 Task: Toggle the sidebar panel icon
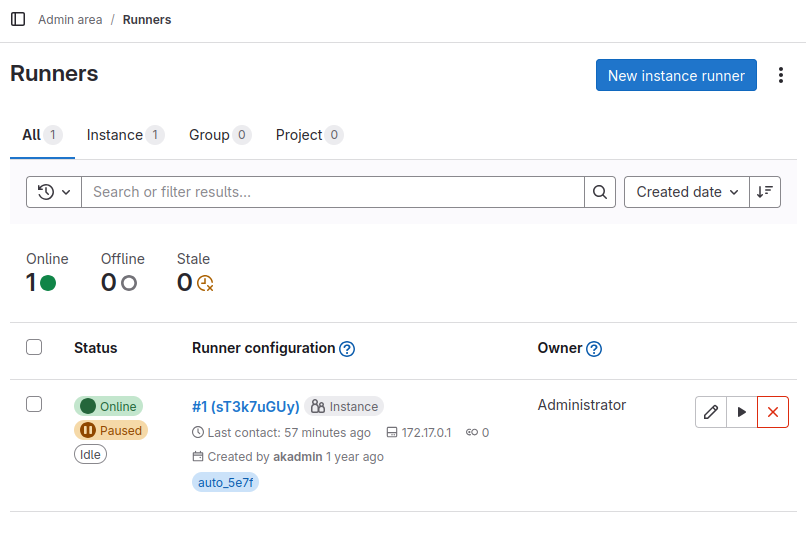click(18, 19)
